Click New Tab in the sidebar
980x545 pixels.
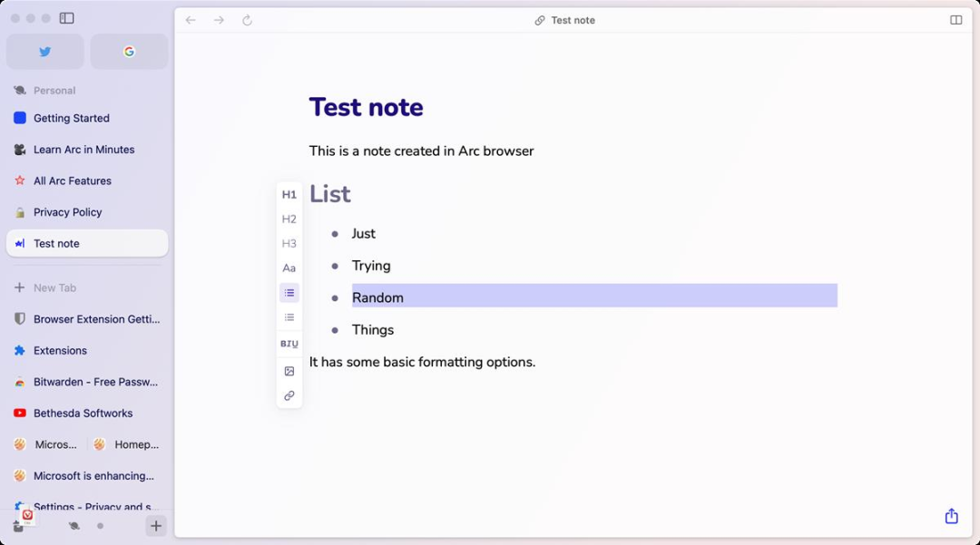tap(87, 287)
